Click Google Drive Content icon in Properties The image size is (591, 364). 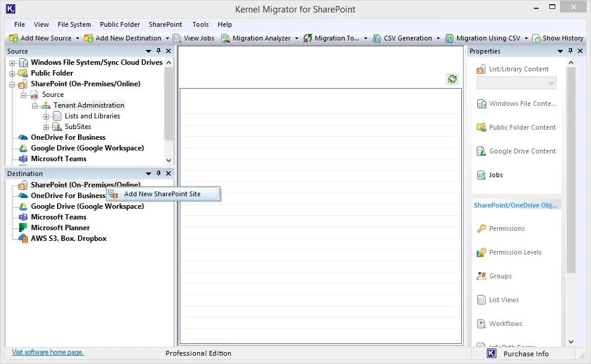coord(481,151)
